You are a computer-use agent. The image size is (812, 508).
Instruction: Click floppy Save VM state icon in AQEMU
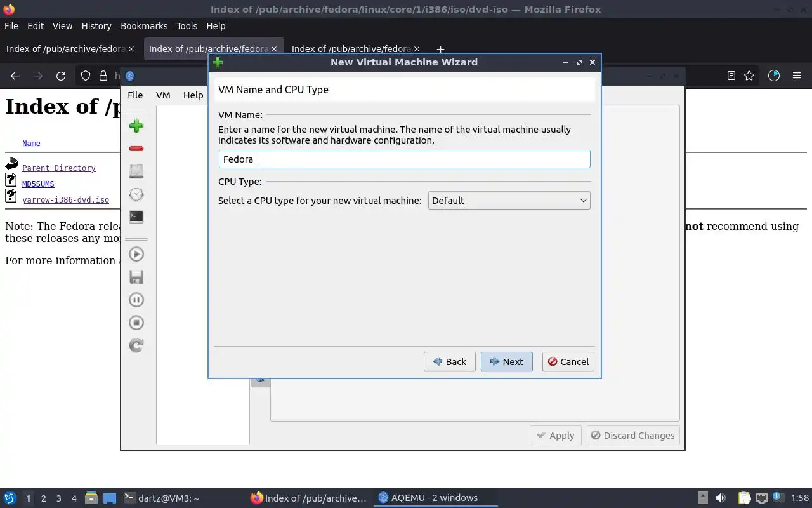136,277
